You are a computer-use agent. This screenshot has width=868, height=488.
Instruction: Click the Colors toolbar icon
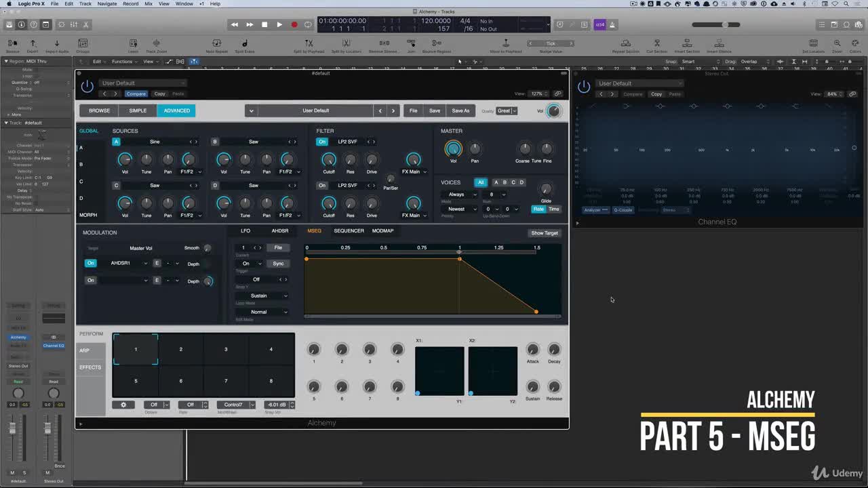click(855, 45)
